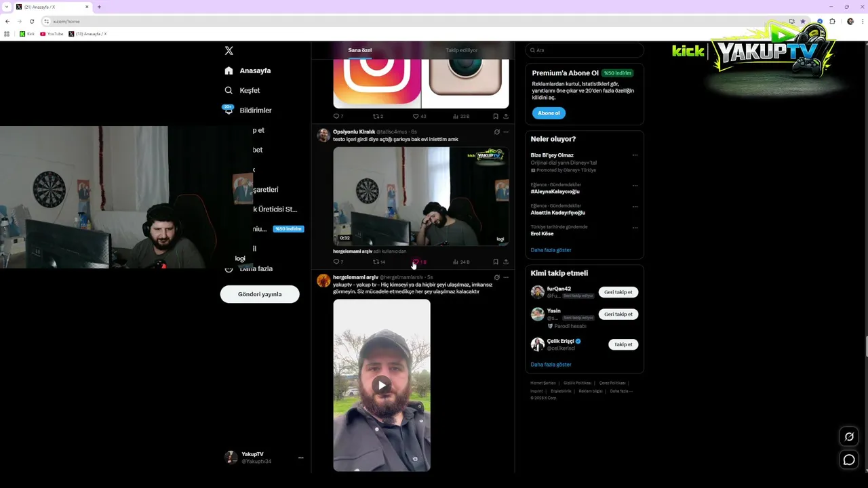Viewport: 868px width, 488px height.
Task: Expand the tab search dropdown arrow
Action: pyautogui.click(x=6, y=7)
